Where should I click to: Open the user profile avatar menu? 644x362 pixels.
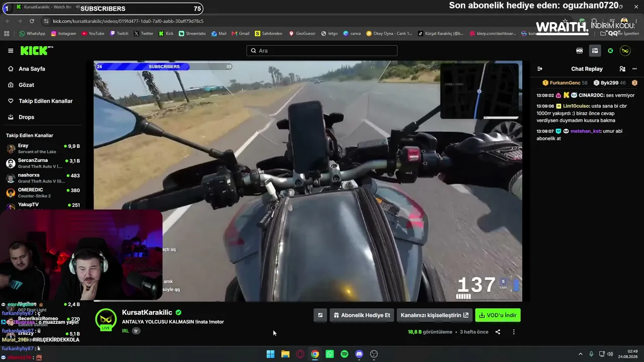[625, 51]
